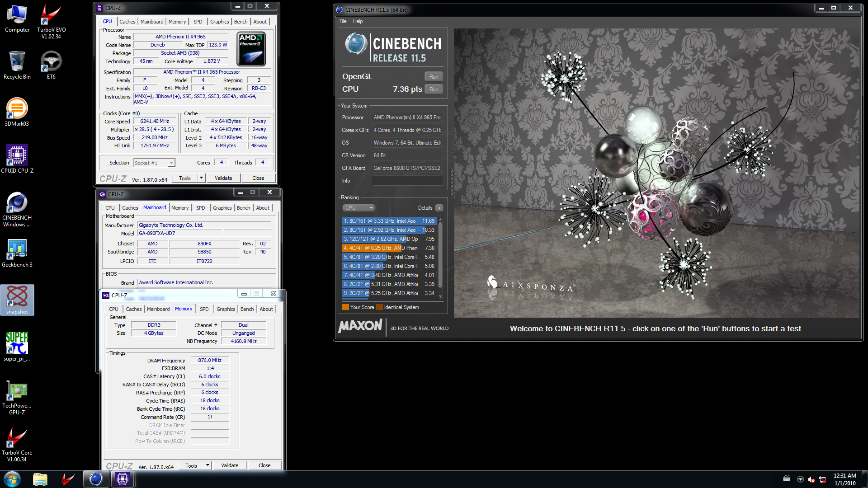Switch to Cinebench via the taskbar icon
Image resolution: width=868 pixels, height=488 pixels.
click(96, 479)
